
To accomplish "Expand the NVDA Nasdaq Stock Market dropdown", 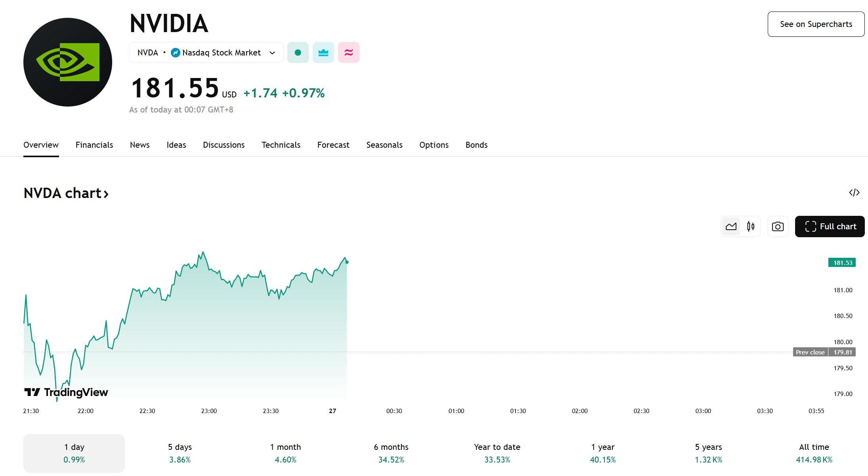I will tap(206, 52).
